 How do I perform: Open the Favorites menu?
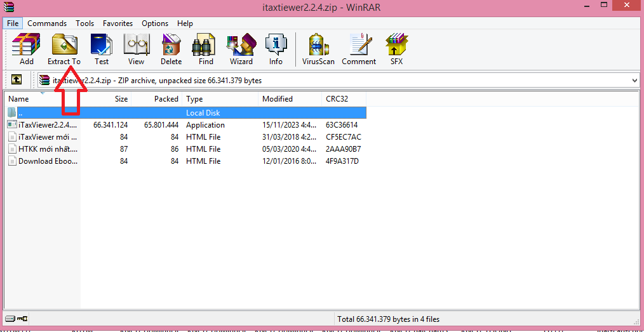coord(118,23)
